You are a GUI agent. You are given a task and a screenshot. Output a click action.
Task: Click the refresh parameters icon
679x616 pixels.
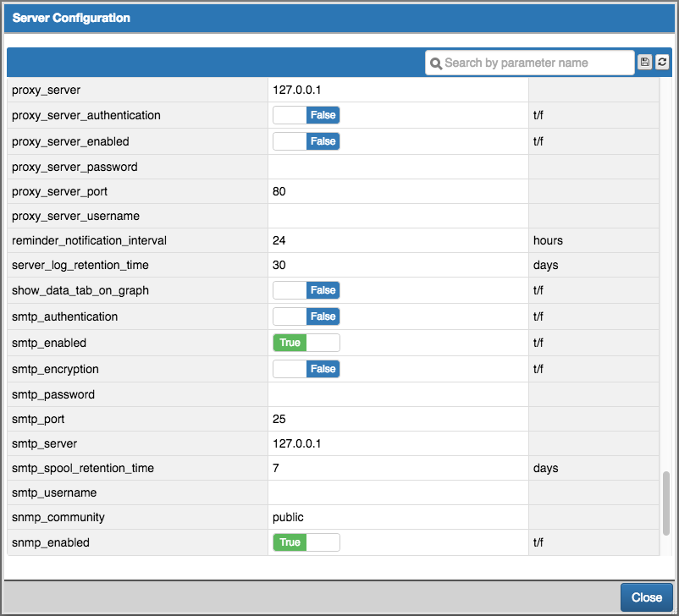[662, 62]
